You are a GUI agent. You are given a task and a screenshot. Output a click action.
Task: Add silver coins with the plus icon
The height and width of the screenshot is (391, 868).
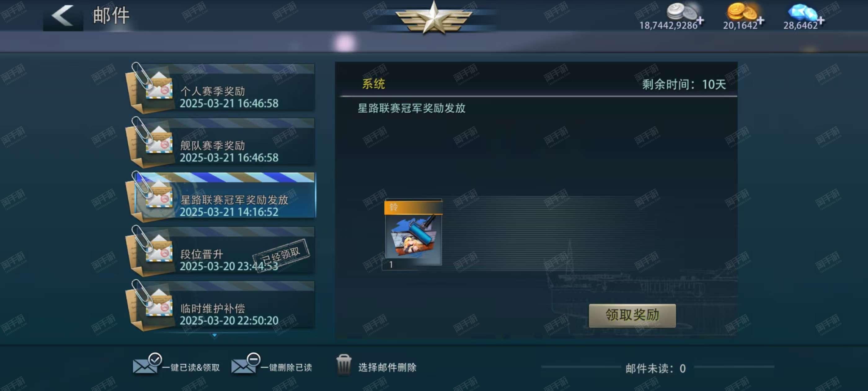click(700, 20)
